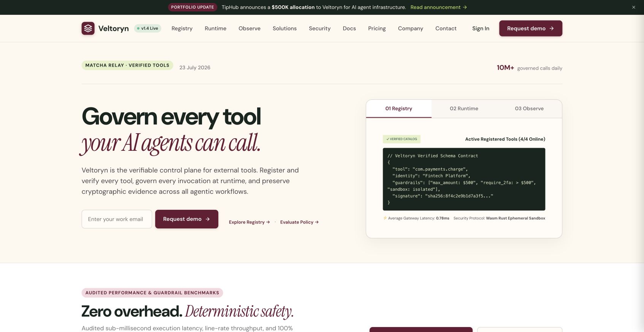The image size is (644, 332).
Task: Click the MATCHA RELAY · VERIFIED TOOLS badge
Action: point(127,65)
